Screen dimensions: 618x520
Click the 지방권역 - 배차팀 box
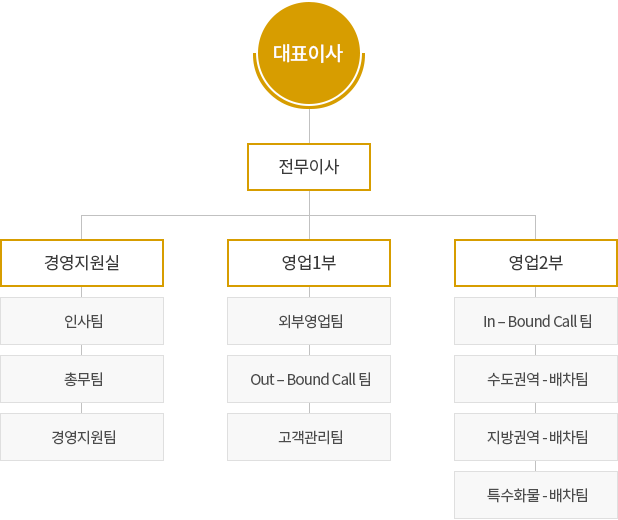click(x=536, y=437)
